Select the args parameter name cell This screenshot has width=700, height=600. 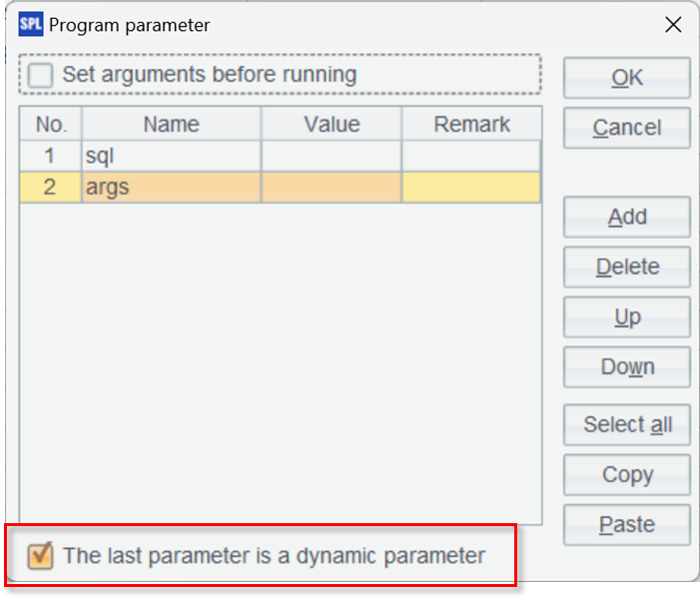171,188
